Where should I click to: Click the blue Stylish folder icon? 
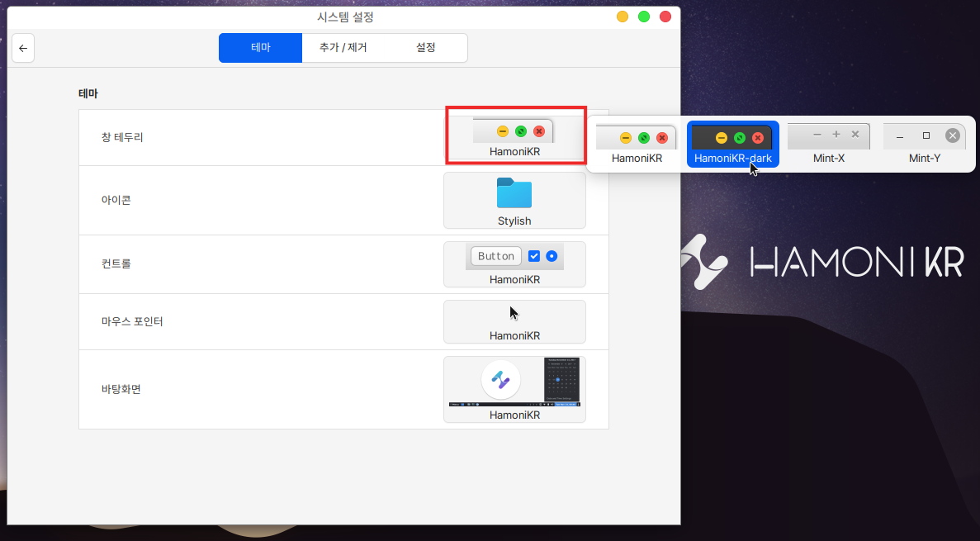click(514, 193)
